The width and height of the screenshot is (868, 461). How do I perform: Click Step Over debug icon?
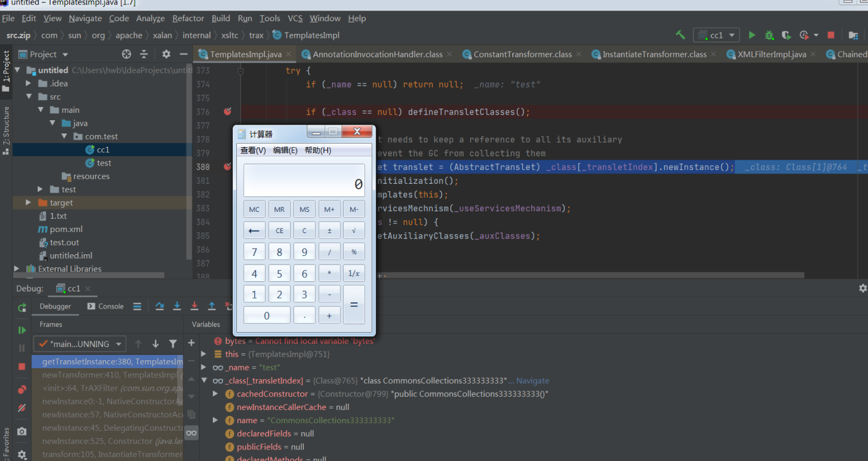point(160,306)
